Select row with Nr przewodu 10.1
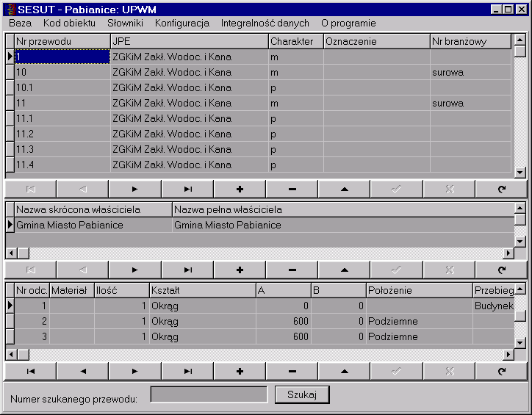Screen dimensions: 532x415 coord(62,87)
